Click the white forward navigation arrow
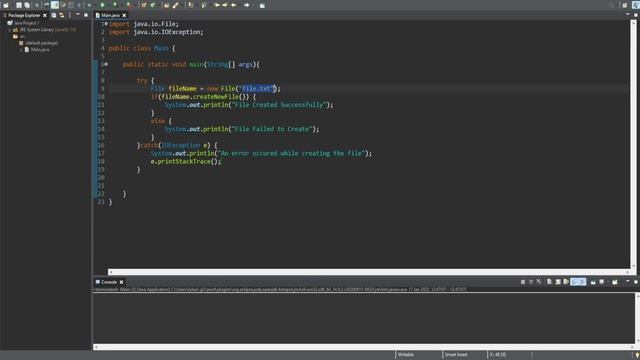The height and width of the screenshot is (360, 640). [247, 5]
